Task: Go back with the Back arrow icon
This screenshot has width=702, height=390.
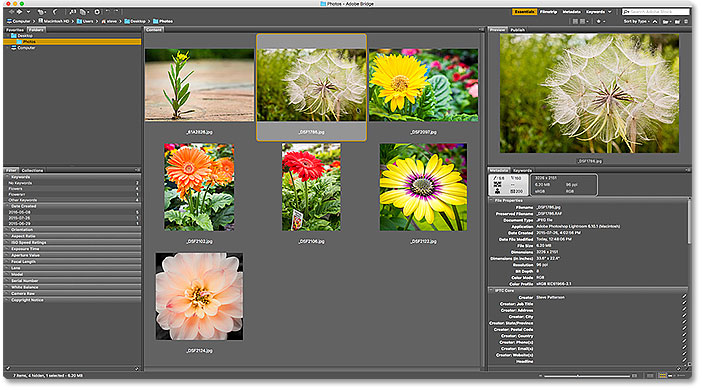Action: (x=12, y=12)
